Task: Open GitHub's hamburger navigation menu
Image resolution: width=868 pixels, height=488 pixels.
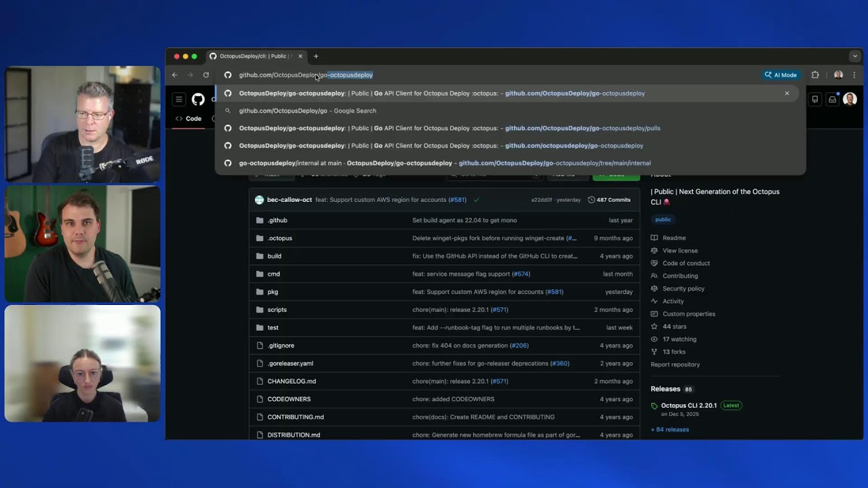Action: [179, 100]
